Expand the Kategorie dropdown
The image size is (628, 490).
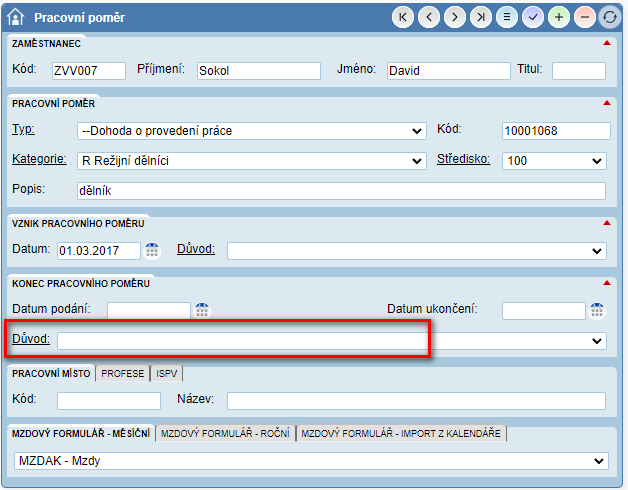pos(251,161)
